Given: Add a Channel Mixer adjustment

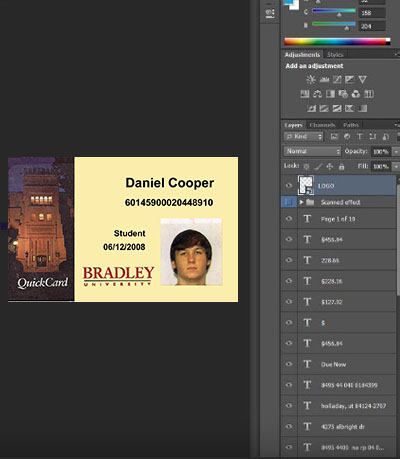Looking at the screenshot, I should point(356,94).
